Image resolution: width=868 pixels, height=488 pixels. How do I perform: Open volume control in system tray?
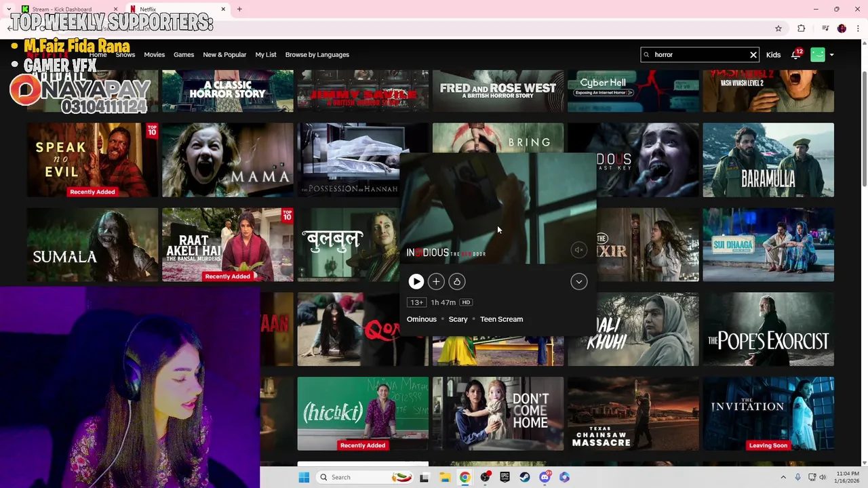823,477
